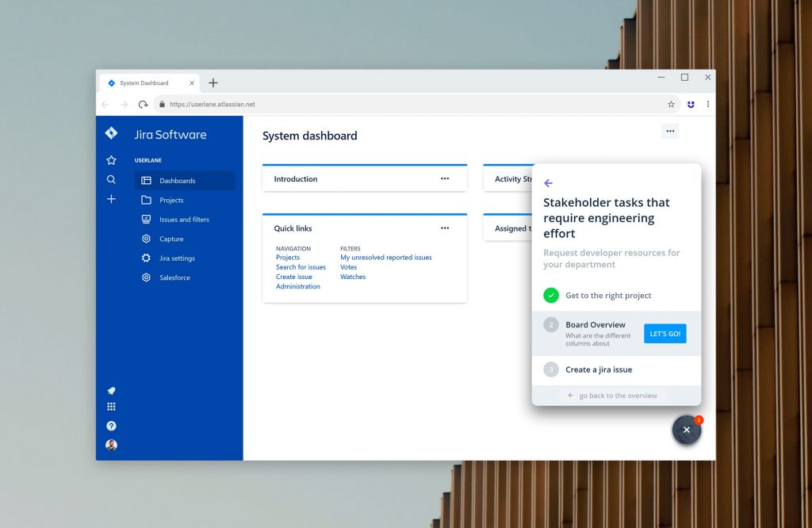Click the Salesforce icon in sidebar
This screenshot has height=528, width=812.
[x=147, y=277]
